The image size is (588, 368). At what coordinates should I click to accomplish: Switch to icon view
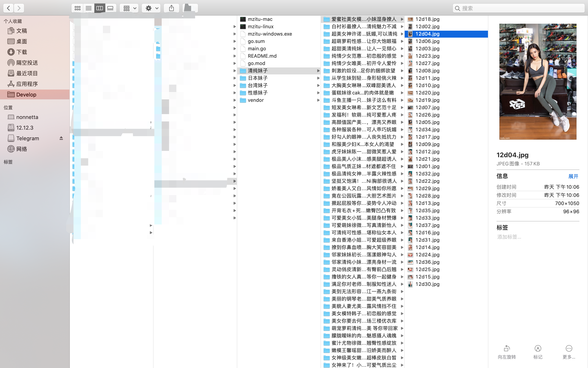point(77,8)
